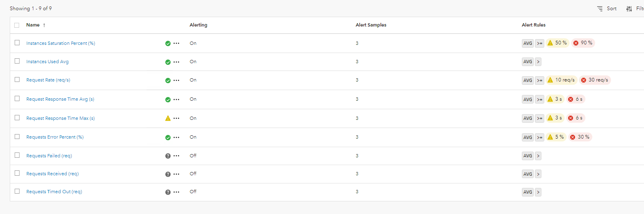The width and height of the screenshot is (644, 214).
Task: Click the green status icon for Request Rate
Action: pyautogui.click(x=168, y=80)
